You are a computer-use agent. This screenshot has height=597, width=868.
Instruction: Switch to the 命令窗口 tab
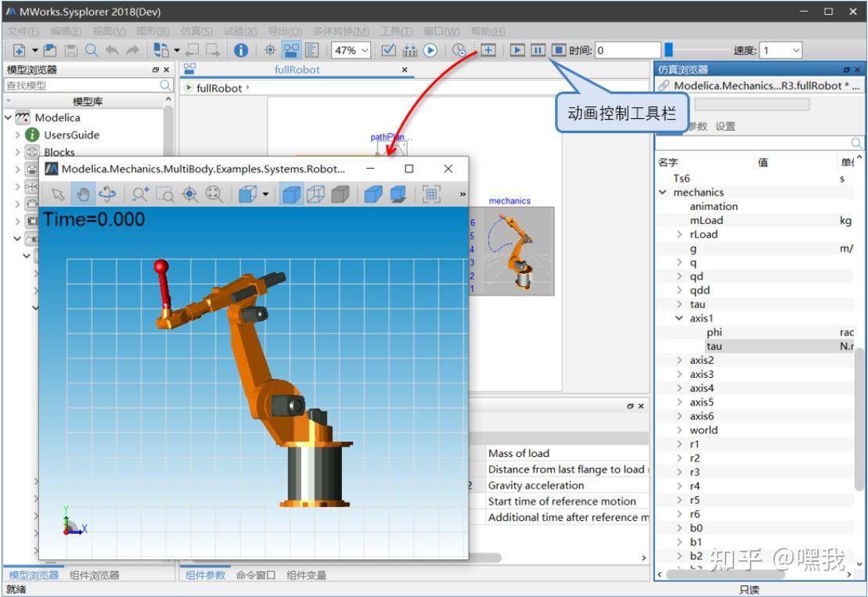click(x=256, y=575)
